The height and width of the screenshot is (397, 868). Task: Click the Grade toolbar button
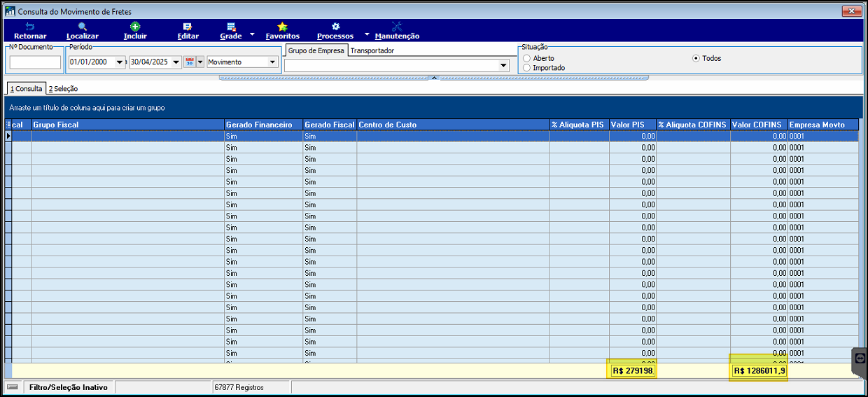click(231, 31)
